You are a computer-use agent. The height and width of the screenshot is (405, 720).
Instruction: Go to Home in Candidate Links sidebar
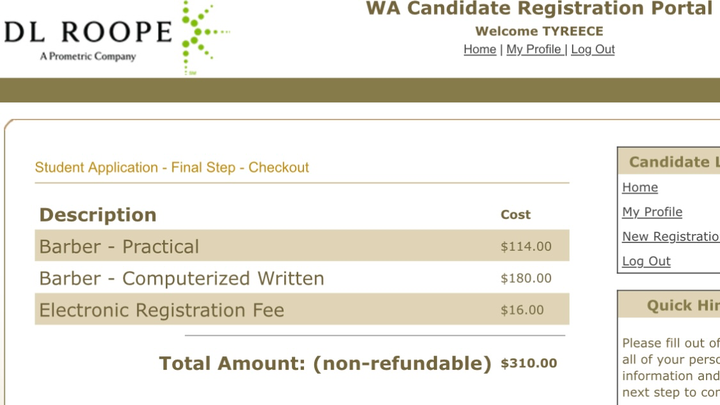coord(640,187)
